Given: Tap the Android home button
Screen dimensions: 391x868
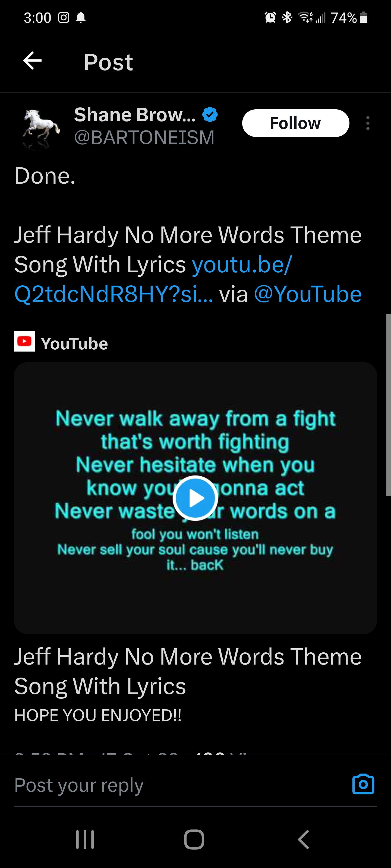Looking at the screenshot, I should [x=194, y=839].
